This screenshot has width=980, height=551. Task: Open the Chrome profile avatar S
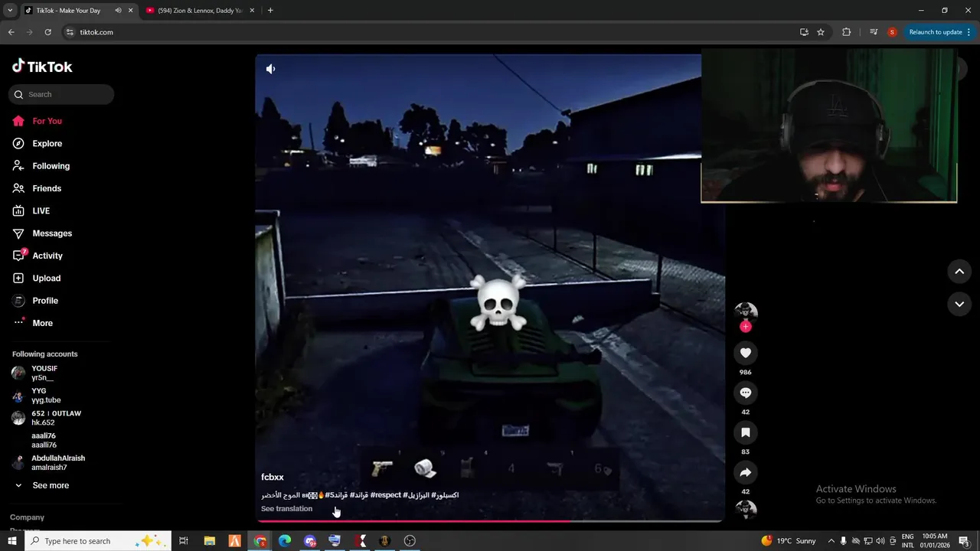892,32
